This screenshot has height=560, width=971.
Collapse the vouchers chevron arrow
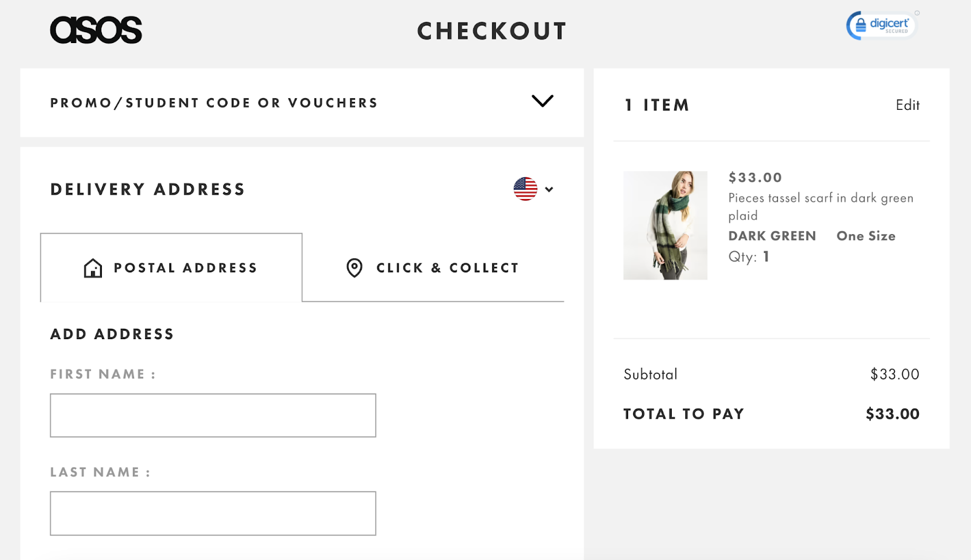click(x=542, y=101)
